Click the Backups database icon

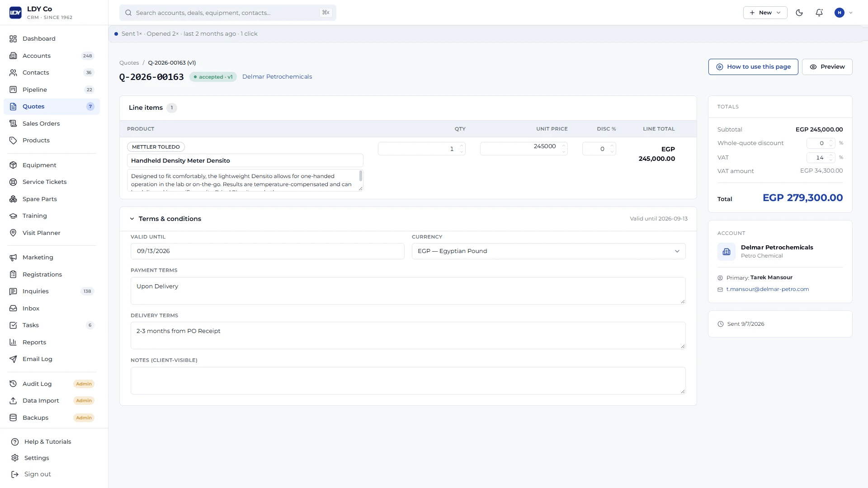(13, 418)
